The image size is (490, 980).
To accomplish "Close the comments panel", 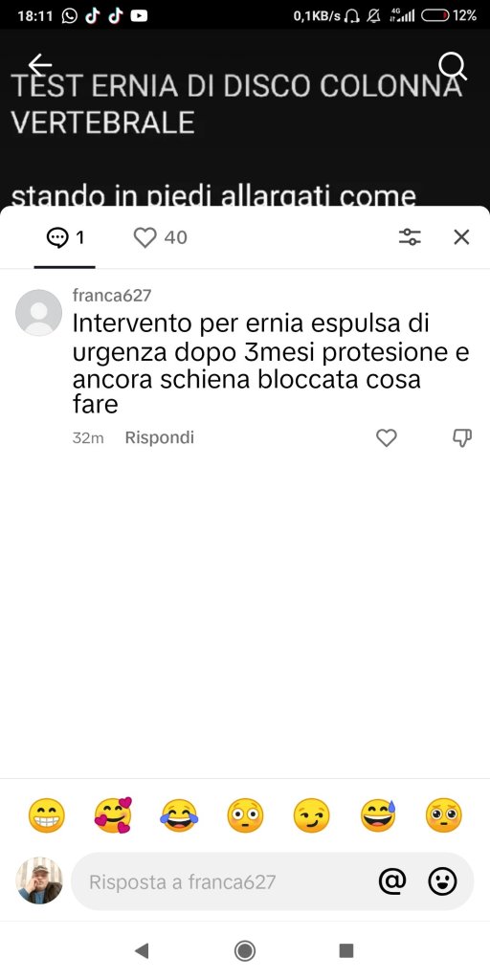I will 461,237.
